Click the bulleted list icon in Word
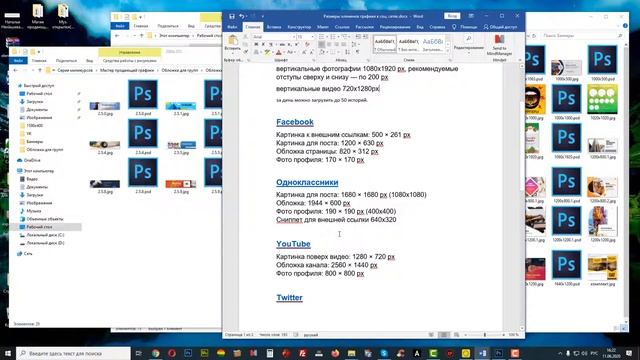The image size is (640, 360). (x=322, y=37)
